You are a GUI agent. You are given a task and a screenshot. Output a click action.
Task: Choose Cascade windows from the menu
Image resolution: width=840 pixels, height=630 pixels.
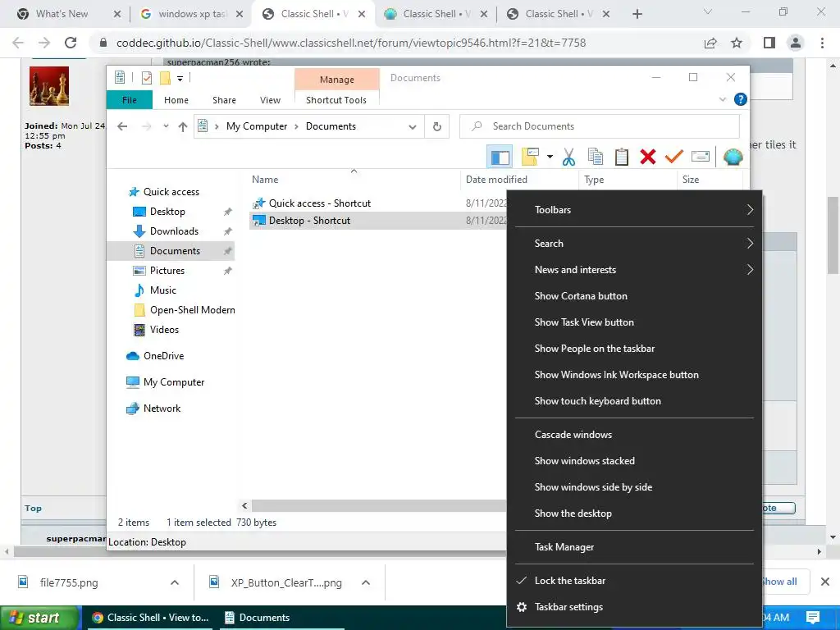coord(634,435)
